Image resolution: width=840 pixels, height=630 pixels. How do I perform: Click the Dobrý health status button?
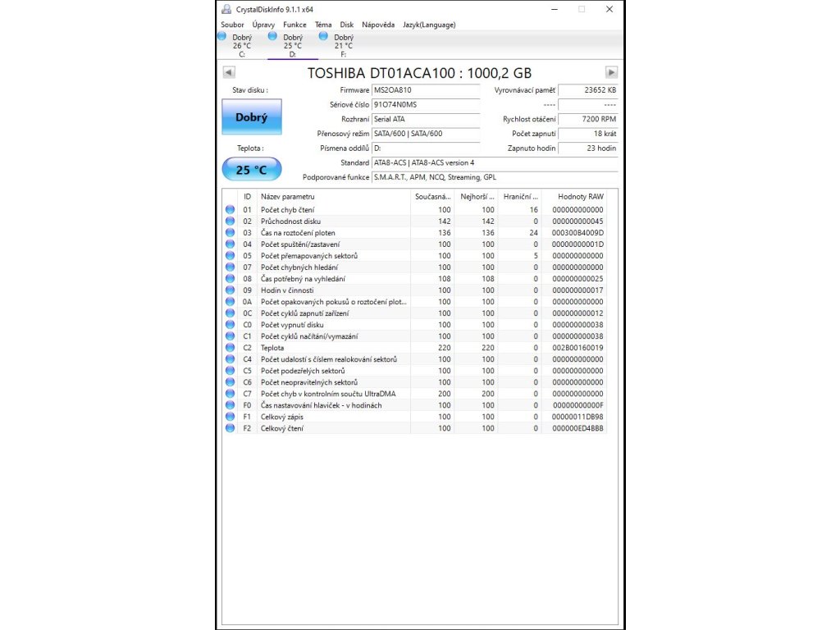(x=251, y=117)
